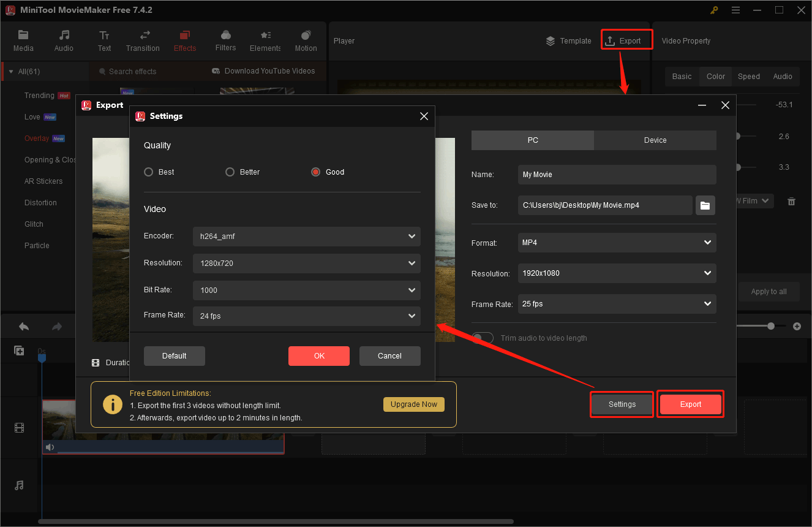Click the Settings button in Export window
The width and height of the screenshot is (812, 527).
coord(622,404)
